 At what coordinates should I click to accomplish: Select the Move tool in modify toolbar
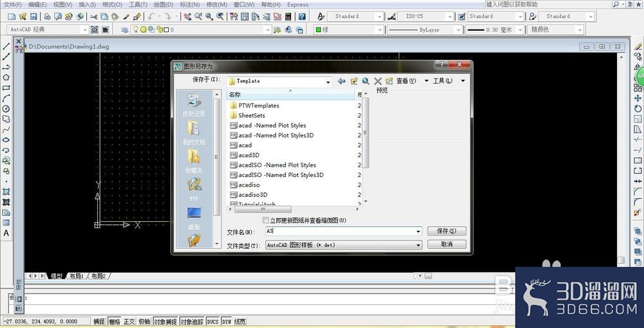point(638,98)
